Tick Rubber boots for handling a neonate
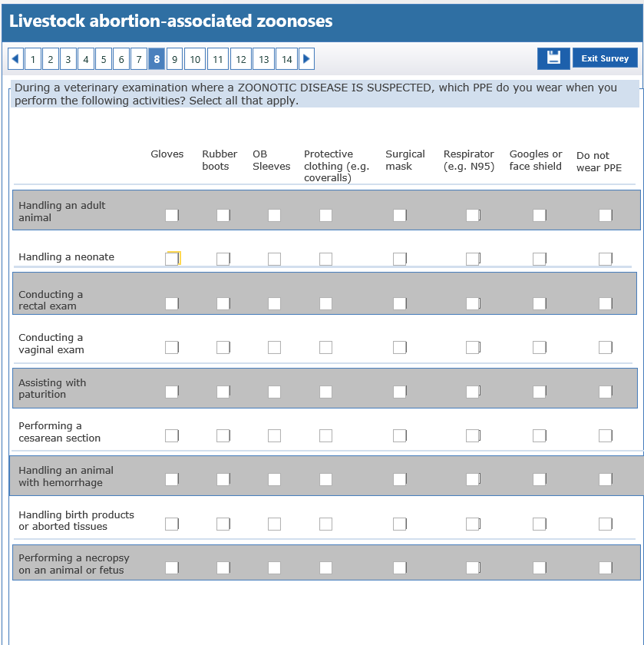 223,259
